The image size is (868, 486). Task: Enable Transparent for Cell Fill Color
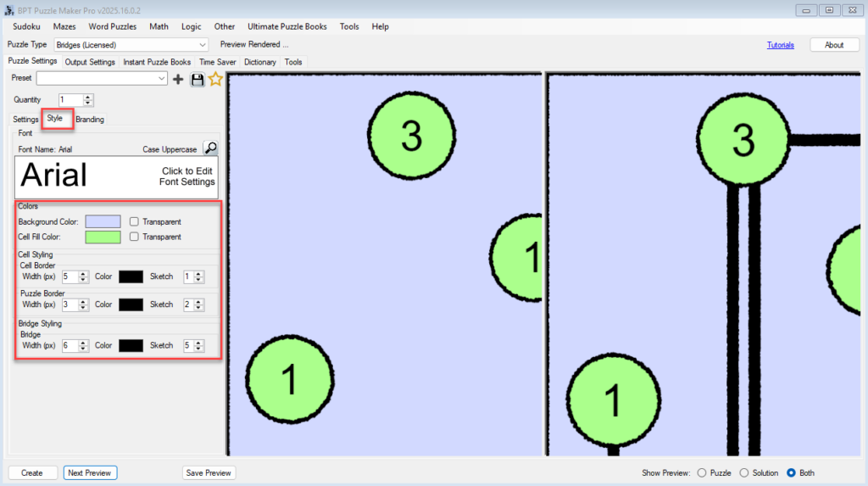134,237
